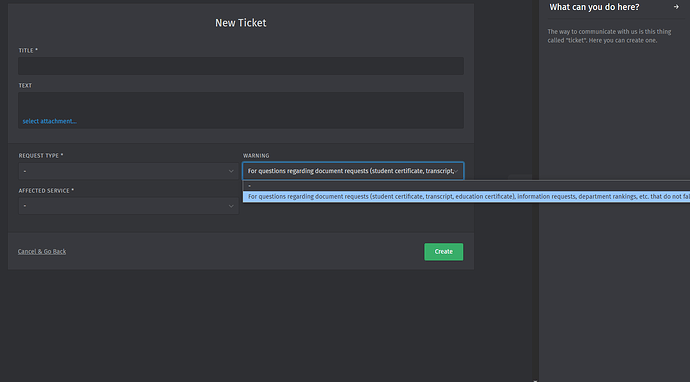This screenshot has height=382, width=690.
Task: Click the 'What can you do here?' heading
Action: [x=594, y=7]
